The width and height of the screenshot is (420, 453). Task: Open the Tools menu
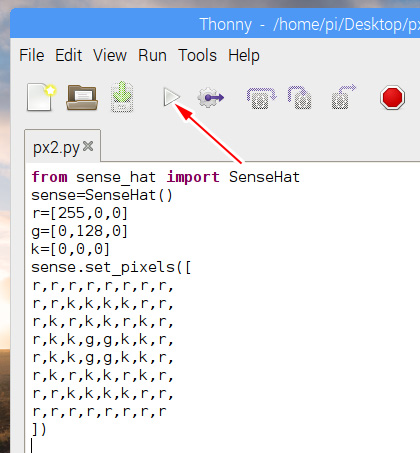pos(197,55)
